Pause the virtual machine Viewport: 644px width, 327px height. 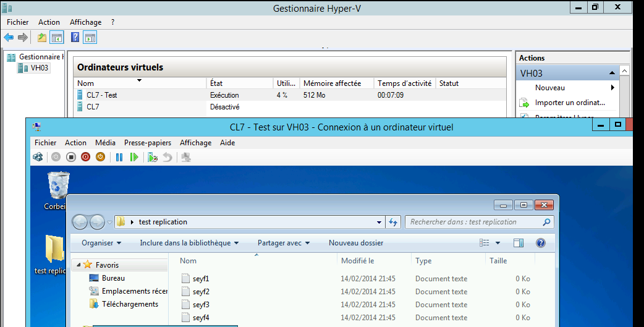pyautogui.click(x=119, y=157)
